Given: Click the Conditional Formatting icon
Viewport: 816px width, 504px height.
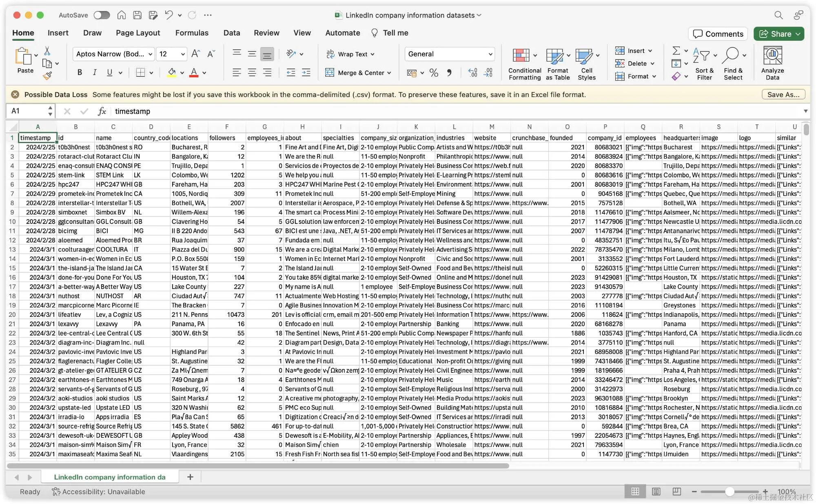Looking at the screenshot, I should pos(521,56).
